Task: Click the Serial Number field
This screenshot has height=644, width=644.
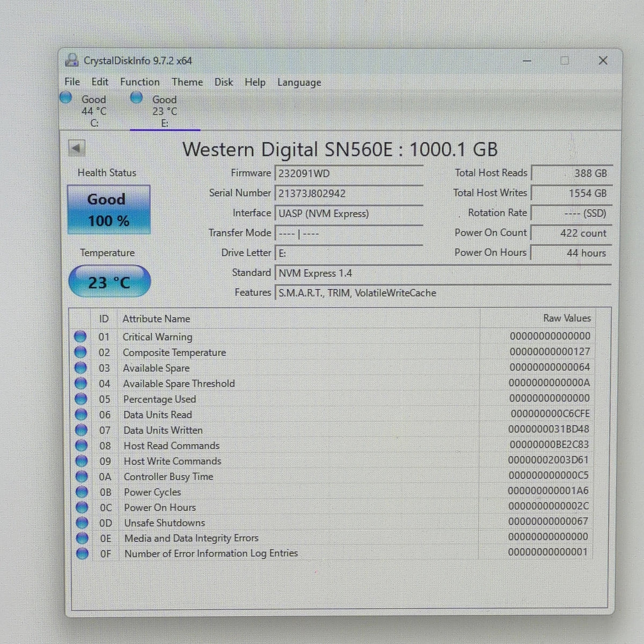Action: (x=349, y=193)
